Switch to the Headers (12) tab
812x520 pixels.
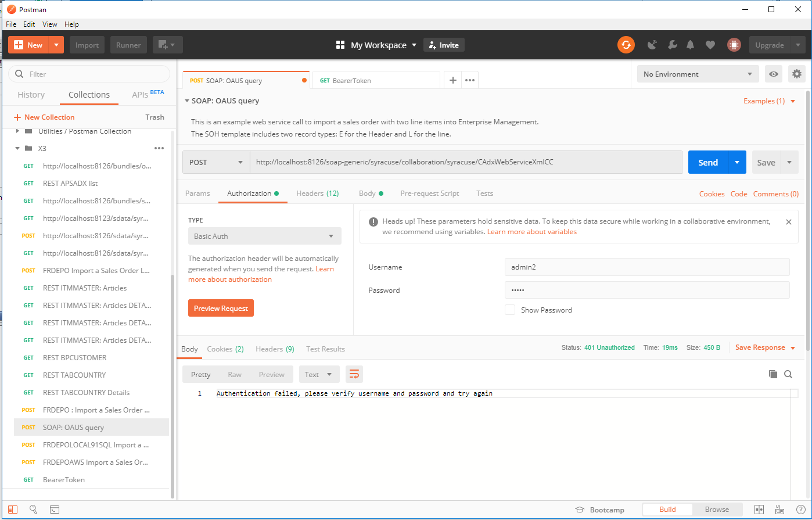[x=317, y=193]
